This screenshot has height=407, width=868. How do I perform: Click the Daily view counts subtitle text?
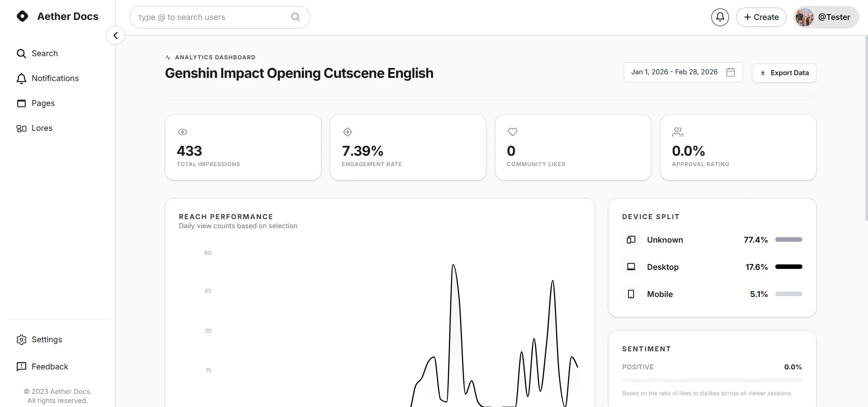[x=238, y=226]
